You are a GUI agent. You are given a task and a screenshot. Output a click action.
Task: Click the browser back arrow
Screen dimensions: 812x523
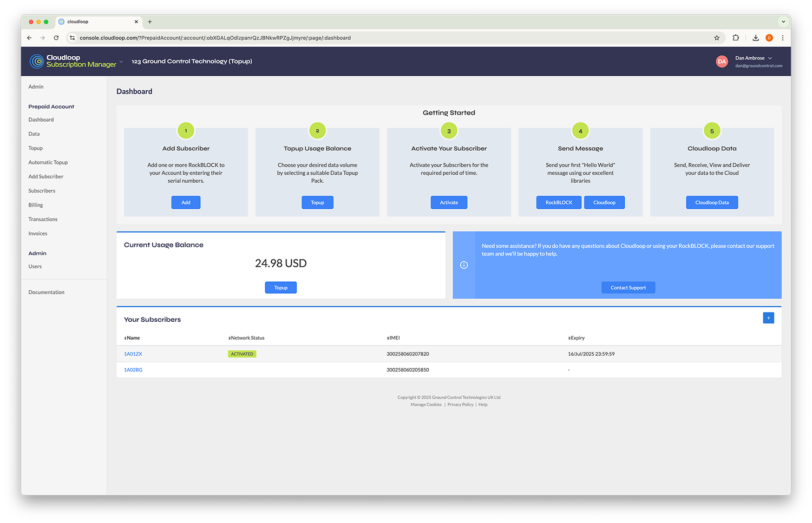29,38
